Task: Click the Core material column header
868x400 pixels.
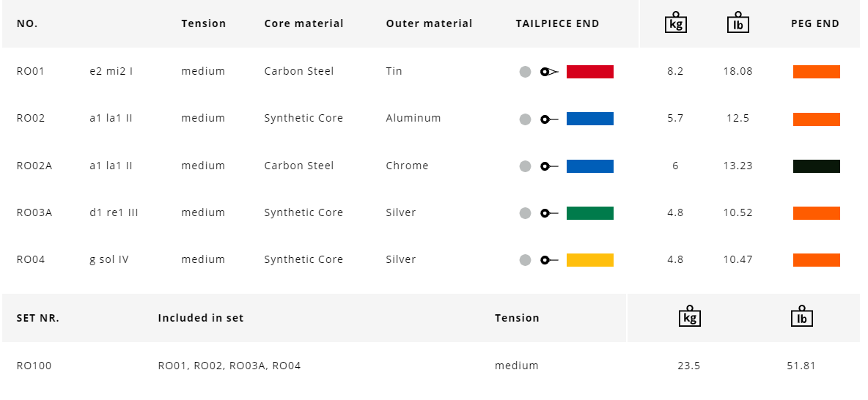Action: (x=304, y=23)
